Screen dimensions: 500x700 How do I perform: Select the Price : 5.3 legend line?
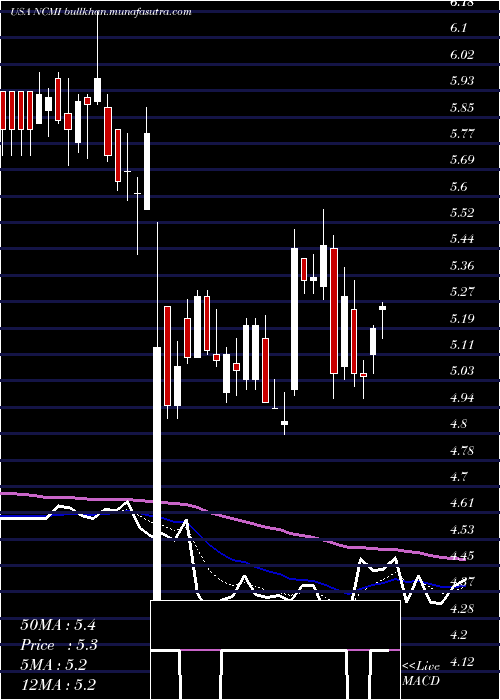tap(58, 645)
